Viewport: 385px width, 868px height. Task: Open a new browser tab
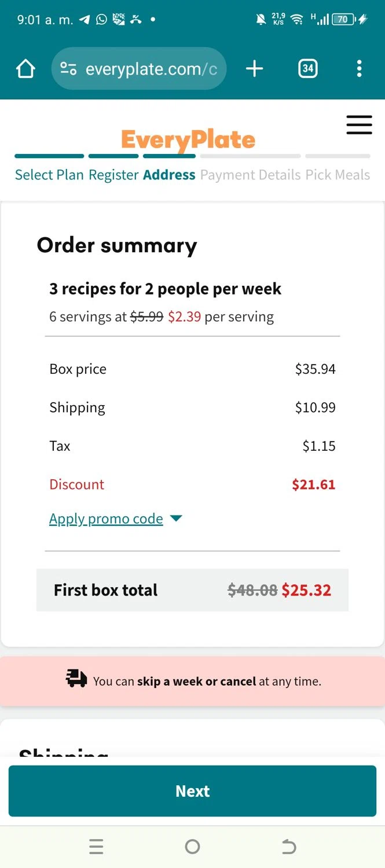[x=254, y=69]
